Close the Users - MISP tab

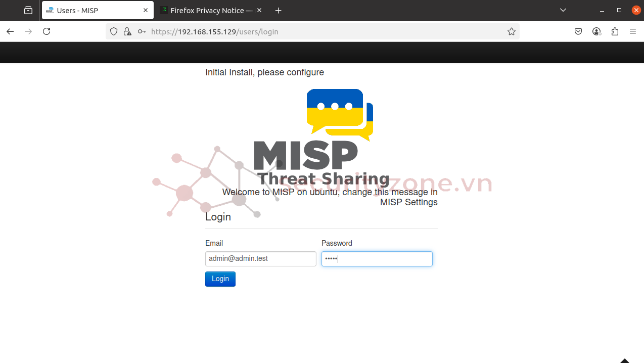(146, 10)
